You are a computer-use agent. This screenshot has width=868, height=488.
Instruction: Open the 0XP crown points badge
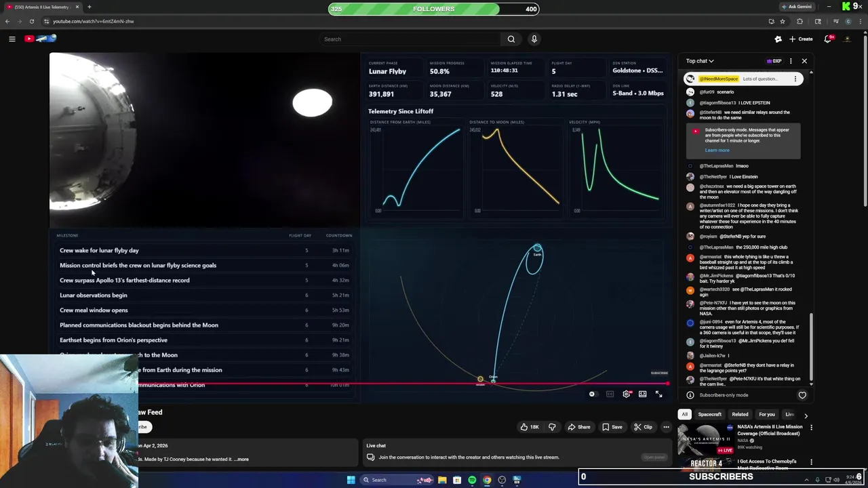(774, 61)
